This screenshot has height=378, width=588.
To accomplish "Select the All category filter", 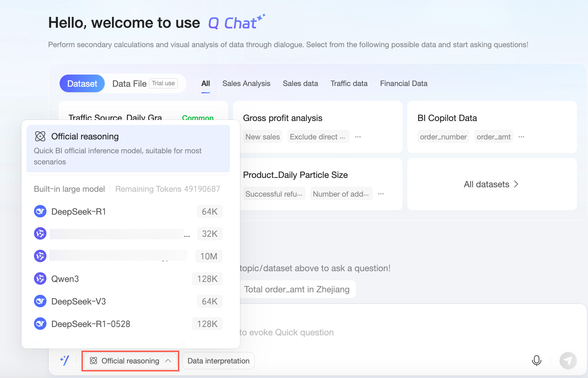I will point(206,84).
